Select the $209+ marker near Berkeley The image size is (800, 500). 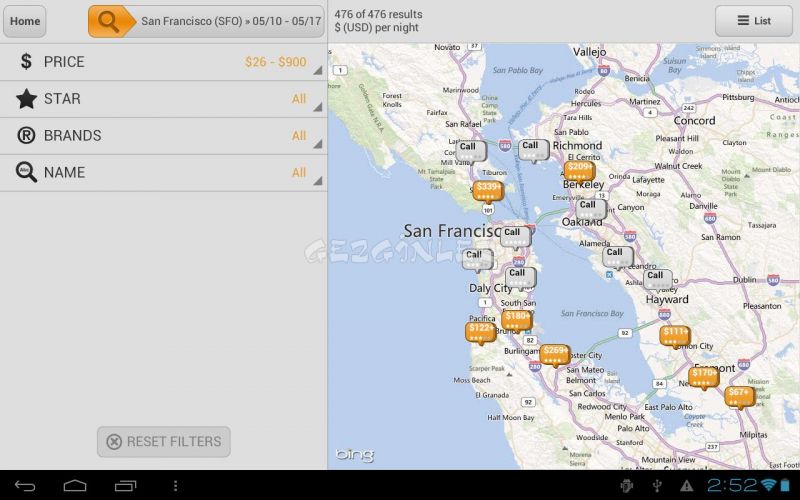coord(580,171)
